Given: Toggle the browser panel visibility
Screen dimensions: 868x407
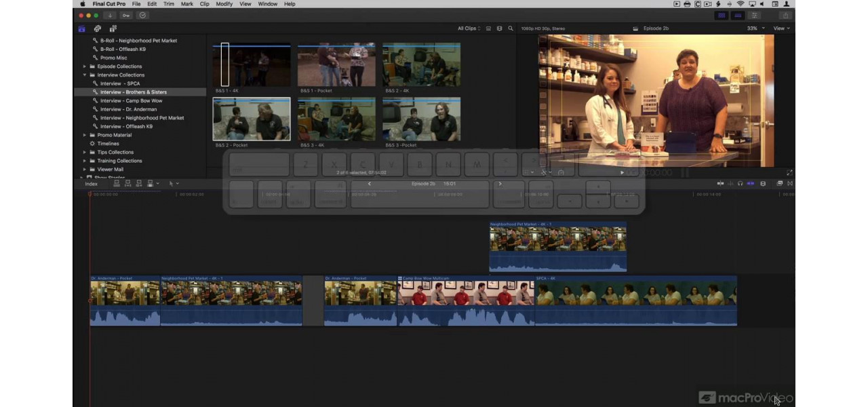Looking at the screenshot, I should [x=722, y=16].
